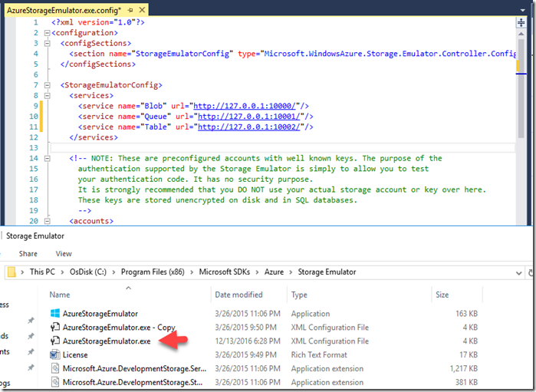The height and width of the screenshot is (392, 536).
Task: Click the 1,217 KB file size
Action: click(x=463, y=368)
